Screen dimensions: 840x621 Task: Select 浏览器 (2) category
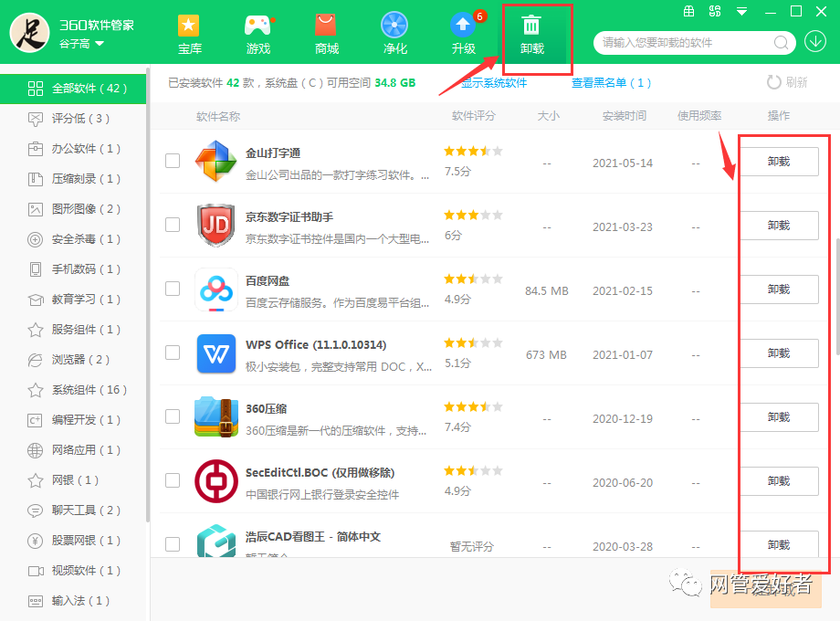[73, 360]
